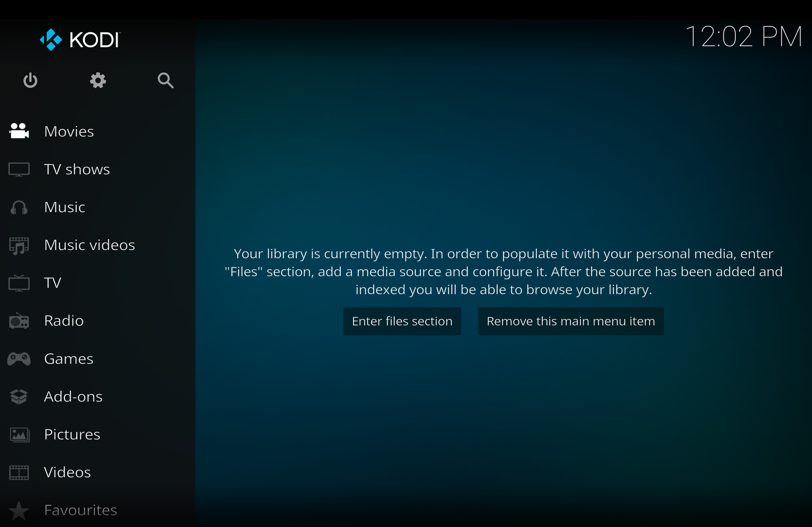Click the Radio receiver icon
This screenshot has width=812, height=527.
[x=19, y=321]
